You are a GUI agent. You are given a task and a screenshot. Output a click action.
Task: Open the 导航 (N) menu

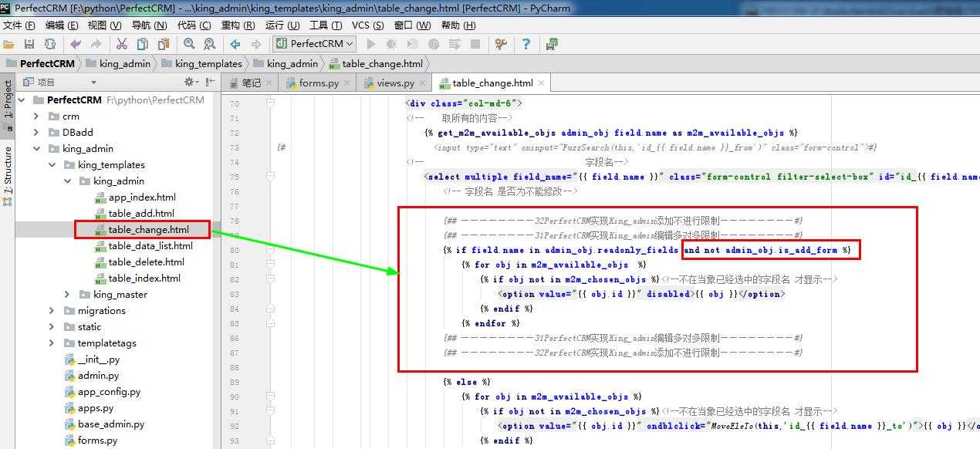tap(150, 25)
